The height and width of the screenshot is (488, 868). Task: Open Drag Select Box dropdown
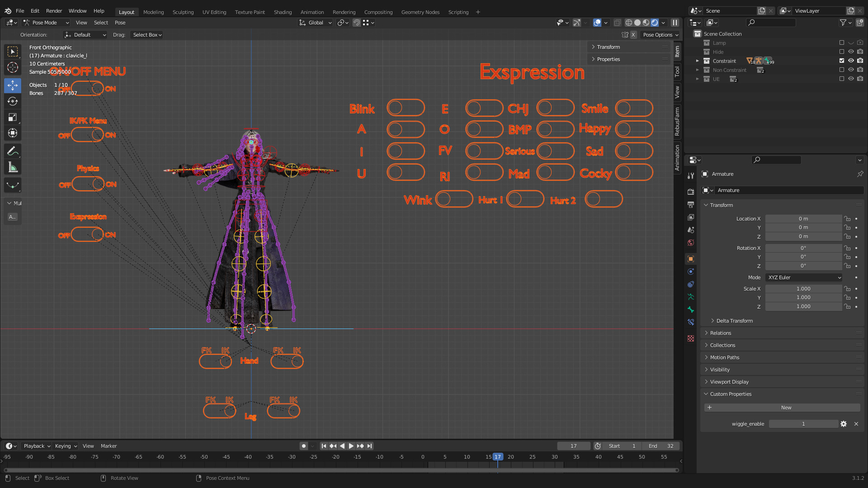tap(147, 35)
